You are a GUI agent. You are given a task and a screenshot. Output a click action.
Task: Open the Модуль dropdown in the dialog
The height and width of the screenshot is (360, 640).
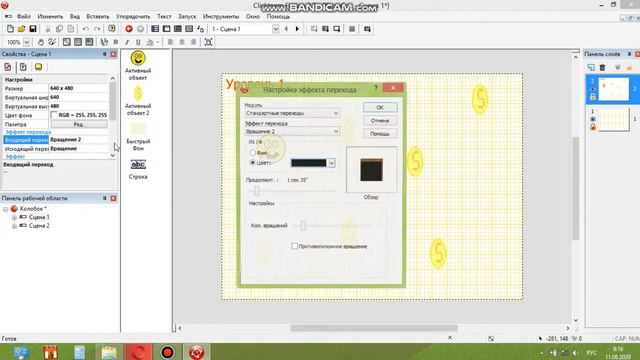coord(292,113)
